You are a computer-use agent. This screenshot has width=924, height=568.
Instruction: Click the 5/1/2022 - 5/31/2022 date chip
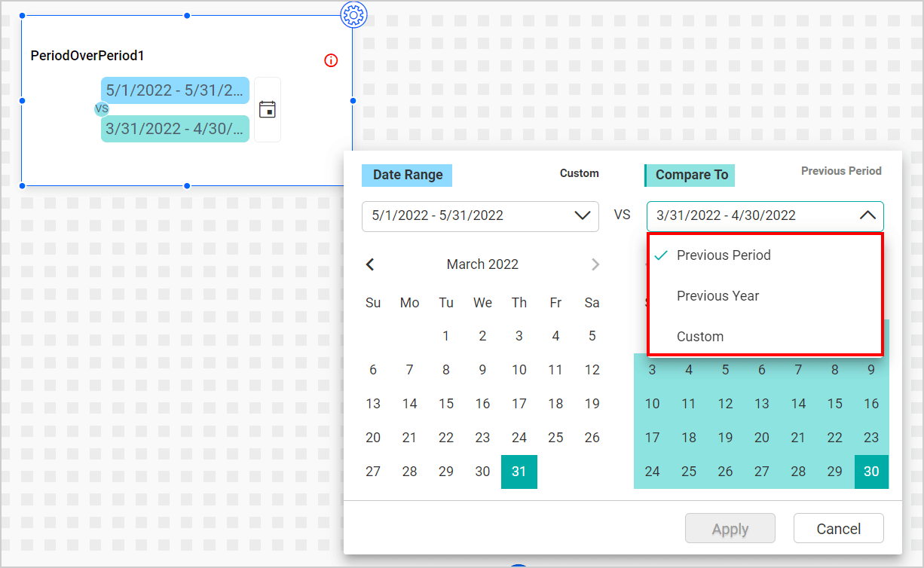[175, 90]
